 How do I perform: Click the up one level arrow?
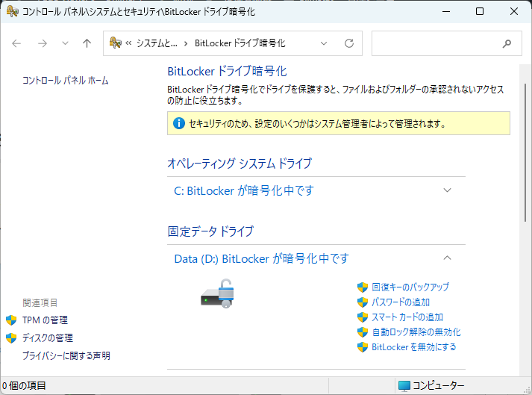pyautogui.click(x=87, y=43)
